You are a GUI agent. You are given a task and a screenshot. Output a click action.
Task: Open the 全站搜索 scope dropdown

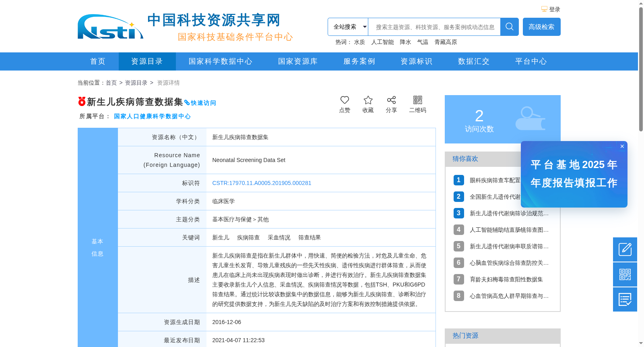(348, 27)
